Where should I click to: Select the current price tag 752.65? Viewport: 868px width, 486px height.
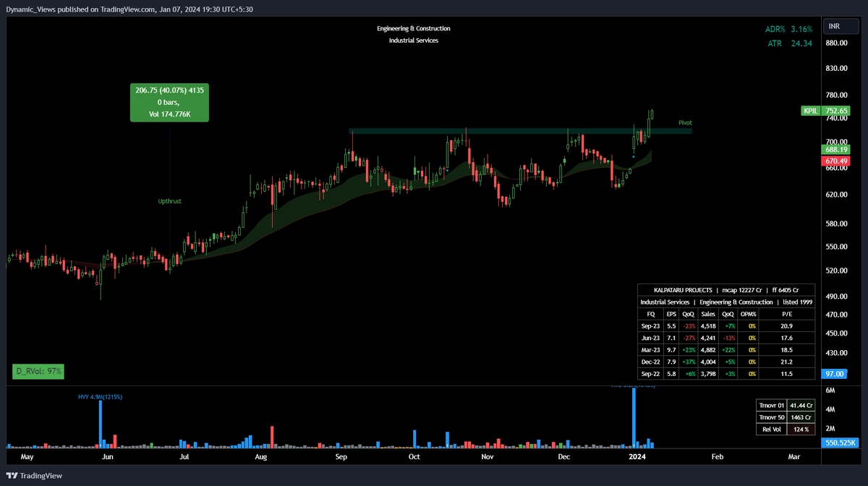837,111
